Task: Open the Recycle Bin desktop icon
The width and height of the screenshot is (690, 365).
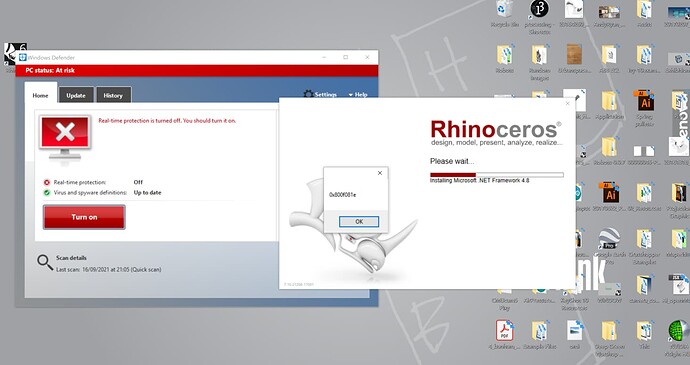Action: pos(504,10)
